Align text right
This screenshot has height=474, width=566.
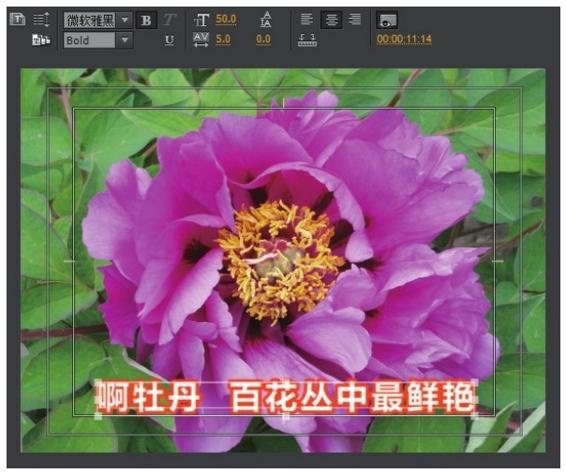point(355,19)
